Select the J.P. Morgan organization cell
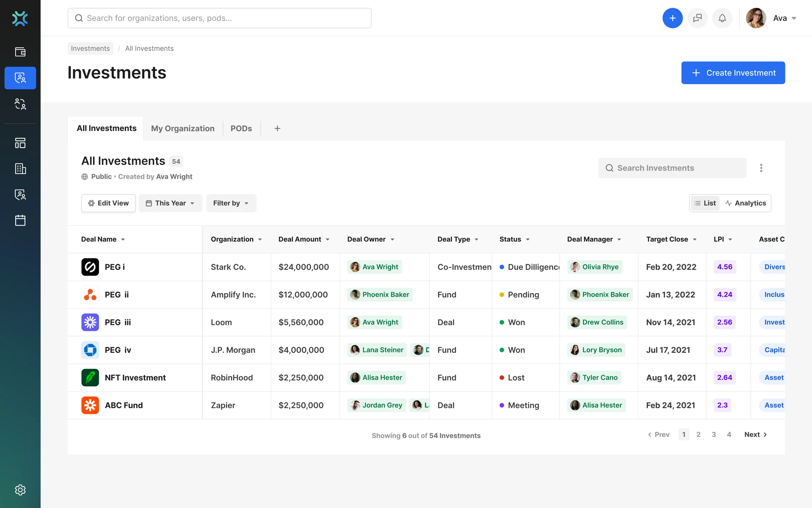The width and height of the screenshot is (812, 508). point(237,350)
